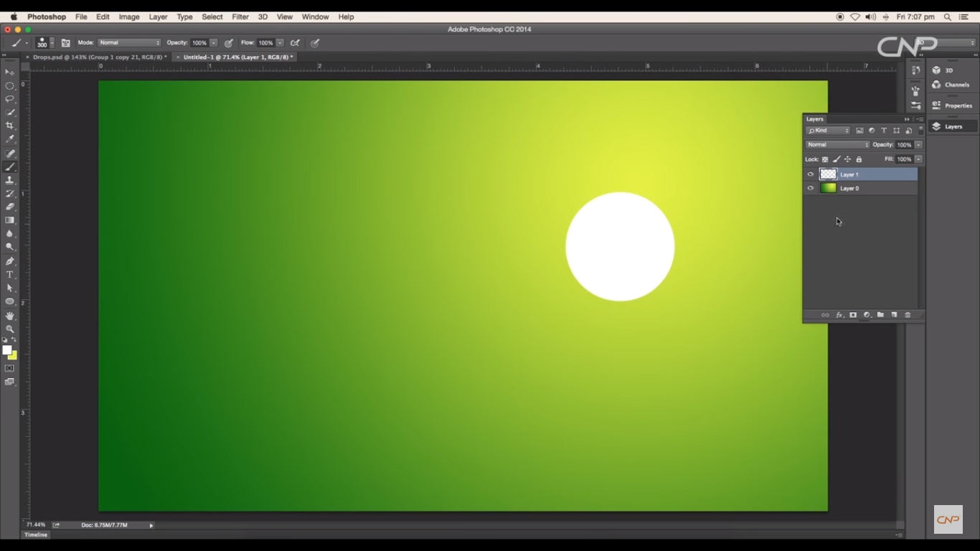Create a new layer in the Layers panel
Viewport: 980px width, 551px height.
pyautogui.click(x=894, y=315)
